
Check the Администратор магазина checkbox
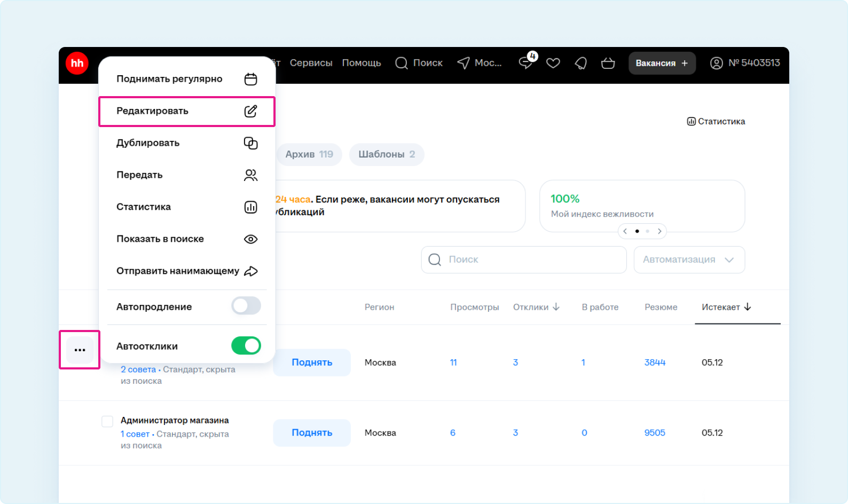[x=107, y=421]
